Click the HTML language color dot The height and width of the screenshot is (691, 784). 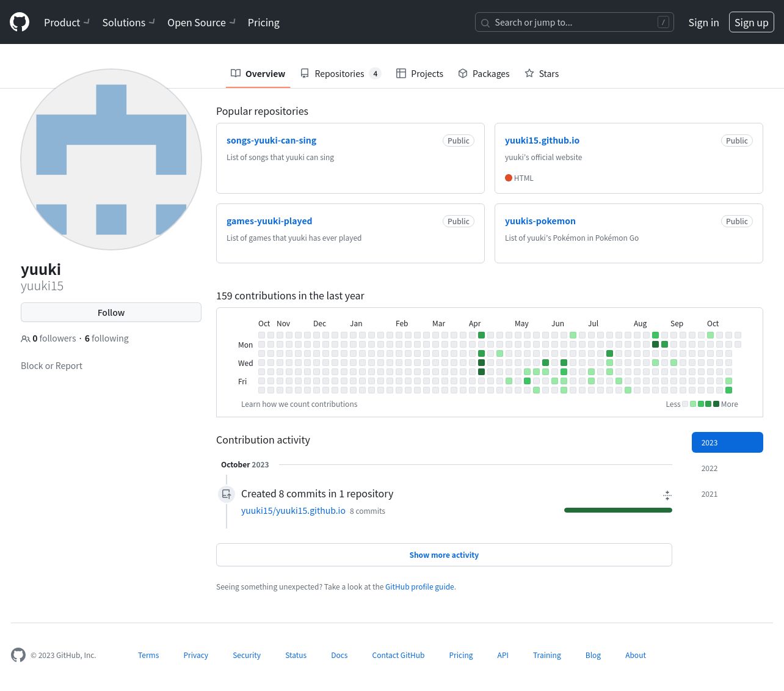pyautogui.click(x=509, y=178)
